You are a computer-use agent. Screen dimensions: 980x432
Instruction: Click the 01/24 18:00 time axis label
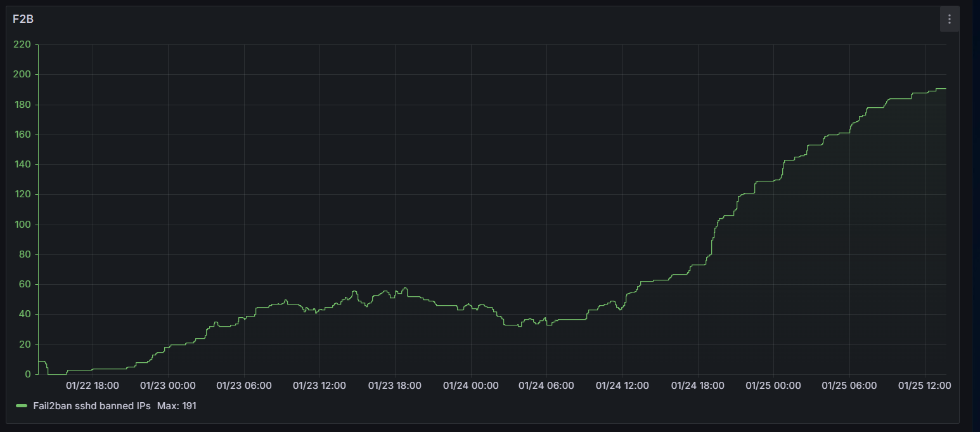(698, 385)
